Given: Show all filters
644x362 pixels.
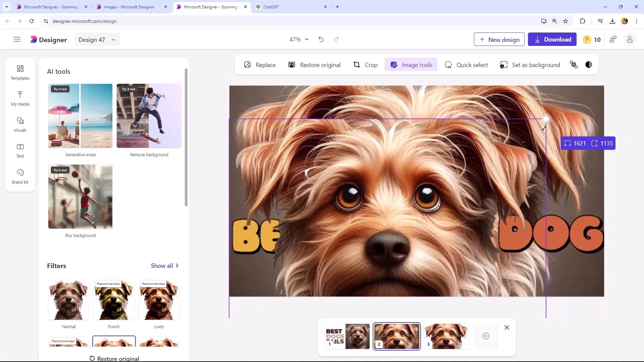Looking at the screenshot, I should click(165, 265).
